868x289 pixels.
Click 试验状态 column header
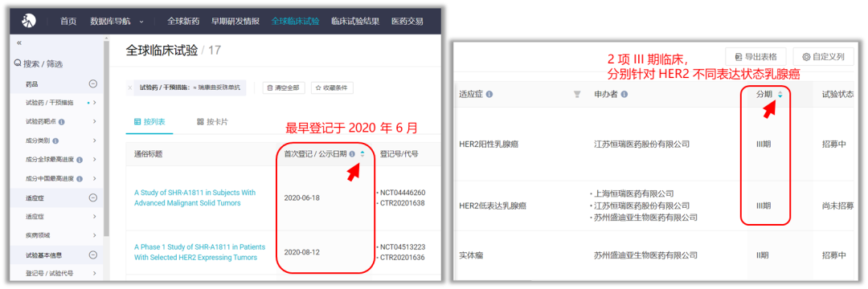coord(837,95)
